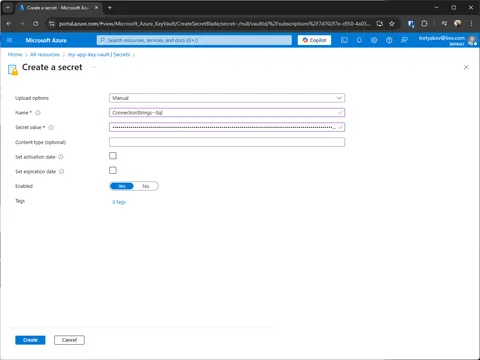Open the Help question mark menu
The width and height of the screenshot is (480, 360).
pyautogui.click(x=389, y=40)
